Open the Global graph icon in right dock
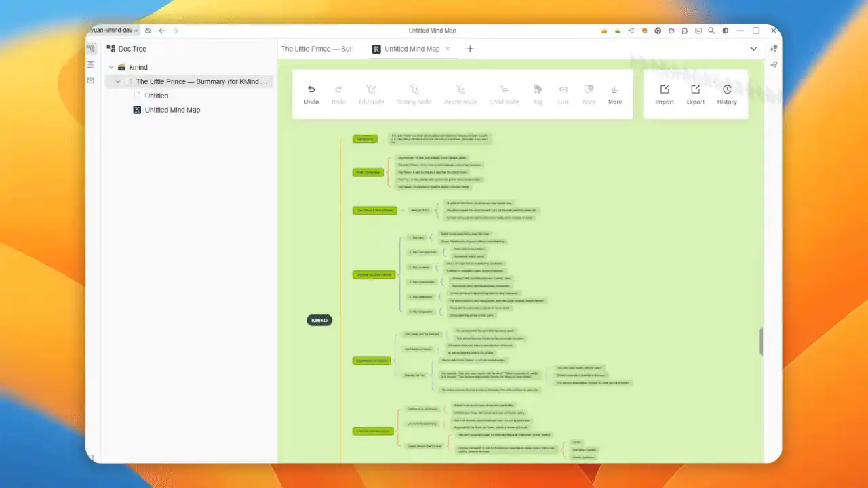The height and width of the screenshot is (488, 868). coord(774,65)
